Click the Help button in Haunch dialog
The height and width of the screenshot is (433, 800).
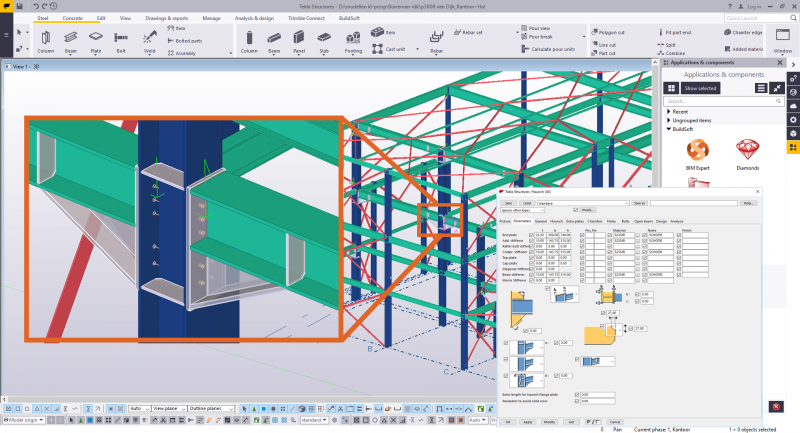tap(748, 203)
